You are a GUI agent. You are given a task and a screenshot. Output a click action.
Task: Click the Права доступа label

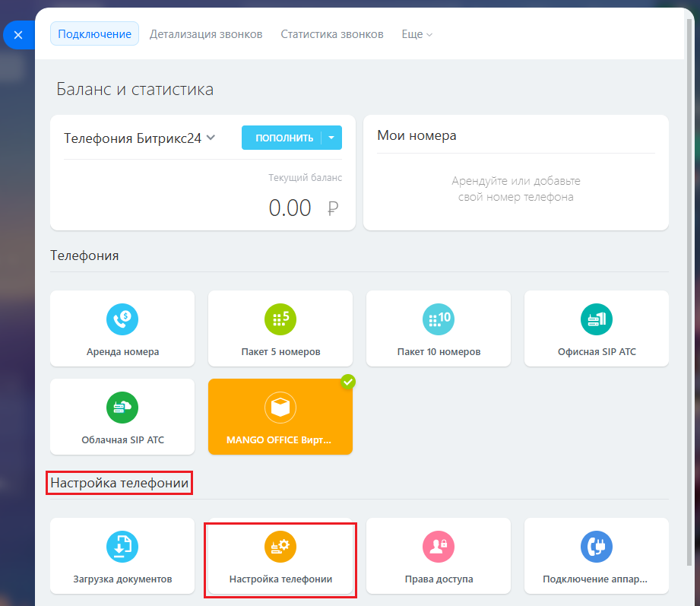point(439,579)
